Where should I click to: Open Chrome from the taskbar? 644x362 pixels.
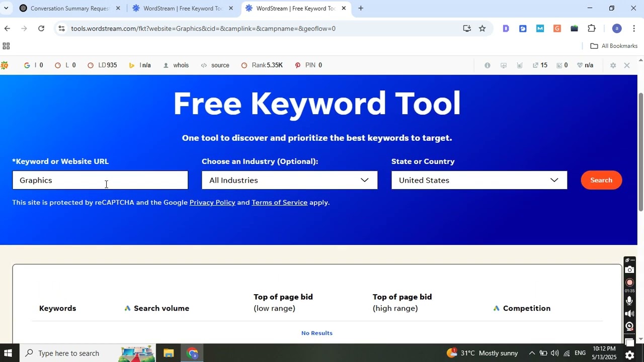[192, 353]
